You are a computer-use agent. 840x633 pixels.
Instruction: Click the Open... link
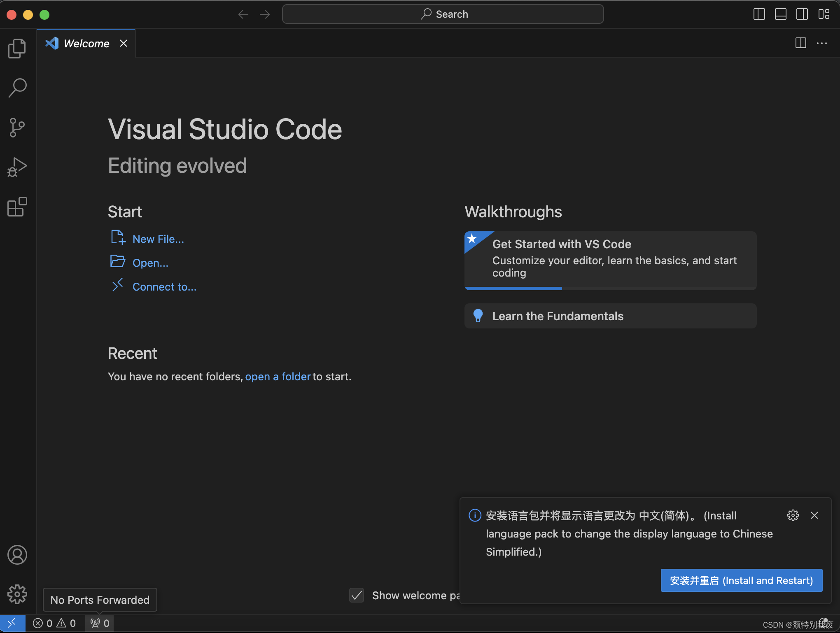coord(150,263)
